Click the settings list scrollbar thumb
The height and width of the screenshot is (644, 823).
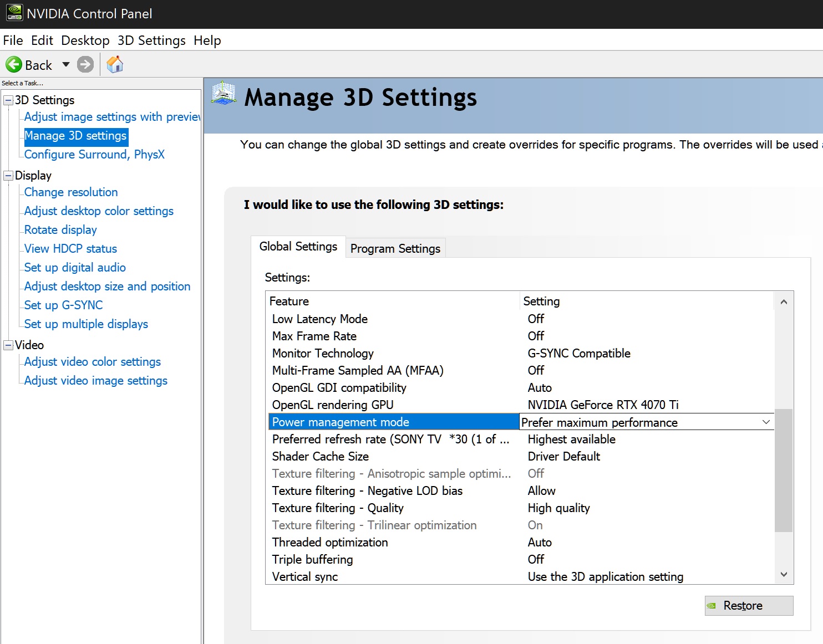784,470
